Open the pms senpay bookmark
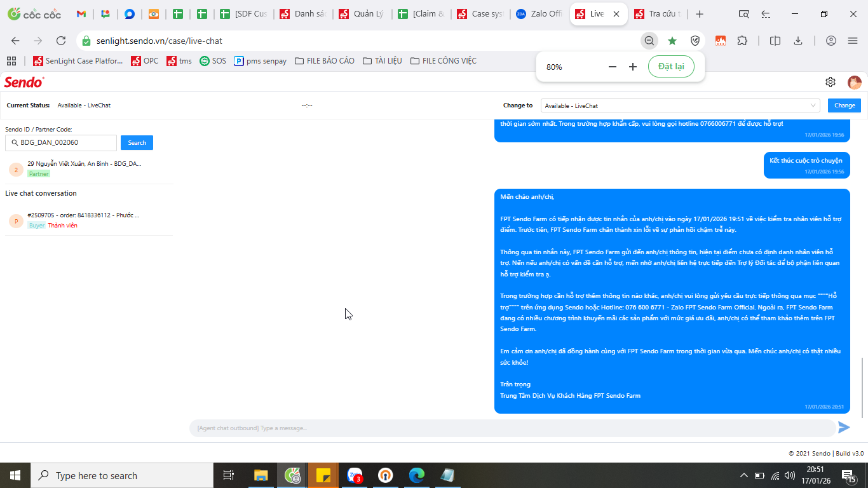The height and width of the screenshot is (488, 868). (x=260, y=61)
